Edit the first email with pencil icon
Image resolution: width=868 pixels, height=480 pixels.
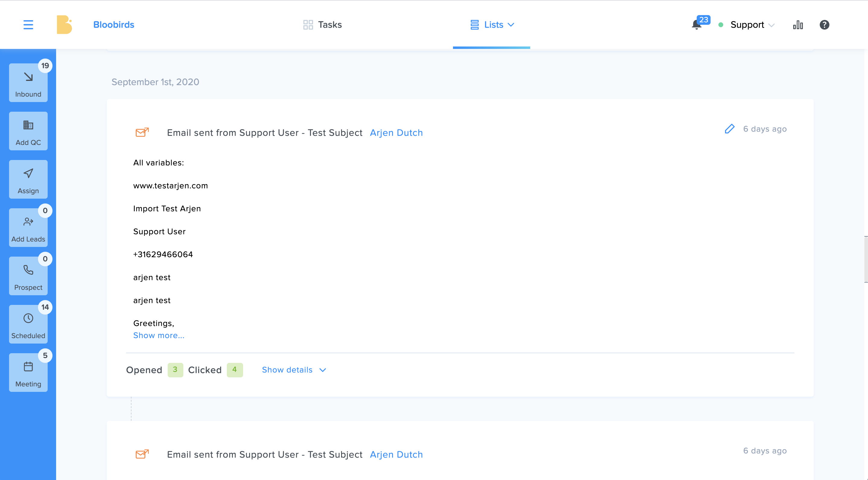pyautogui.click(x=730, y=129)
